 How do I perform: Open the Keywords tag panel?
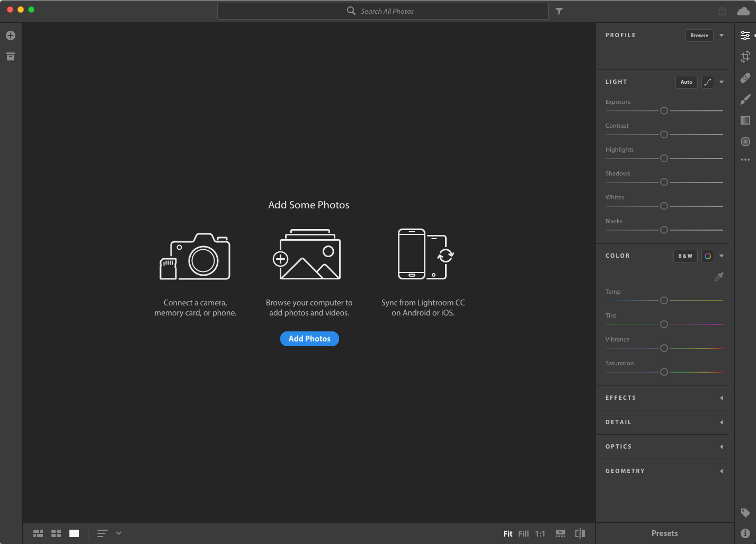tap(745, 513)
